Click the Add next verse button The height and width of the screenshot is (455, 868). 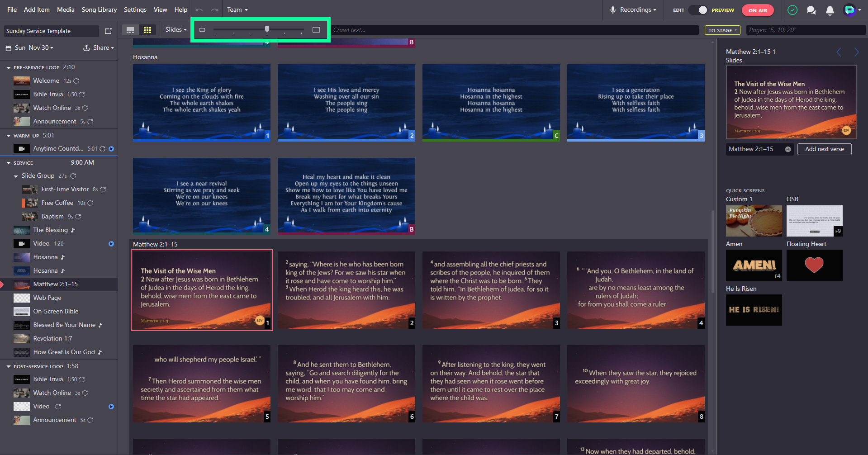[824, 149]
